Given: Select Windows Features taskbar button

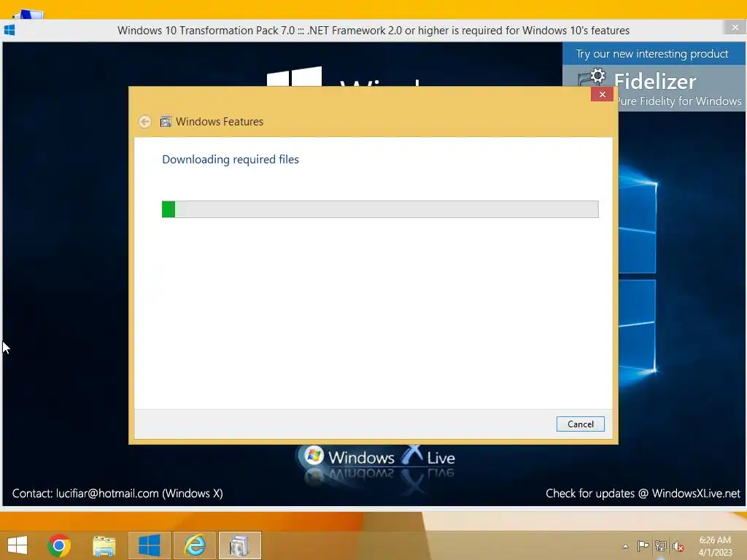Looking at the screenshot, I should (x=239, y=545).
